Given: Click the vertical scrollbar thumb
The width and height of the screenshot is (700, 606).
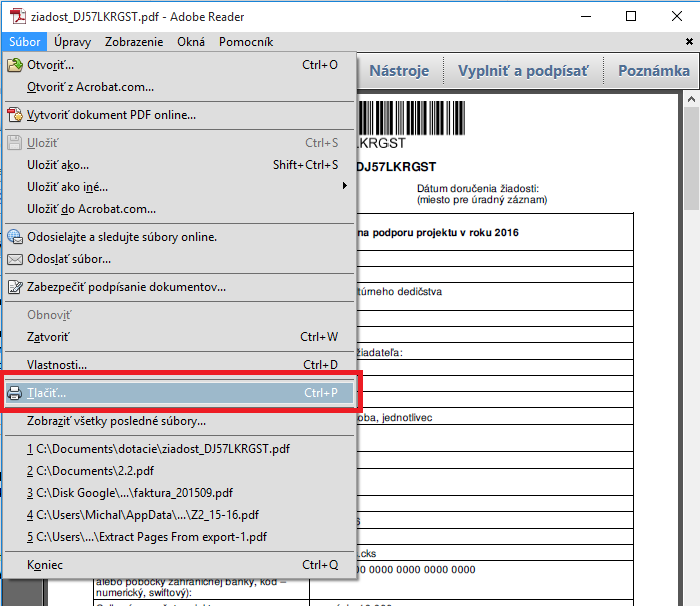Looking at the screenshot, I should (x=692, y=158).
